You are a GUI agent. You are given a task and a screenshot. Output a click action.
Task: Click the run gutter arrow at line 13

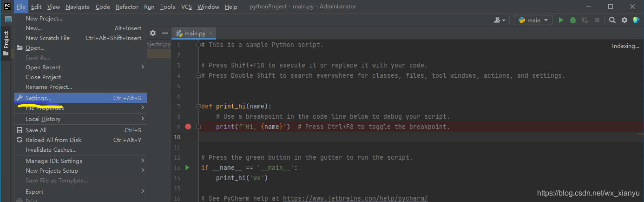click(x=188, y=168)
